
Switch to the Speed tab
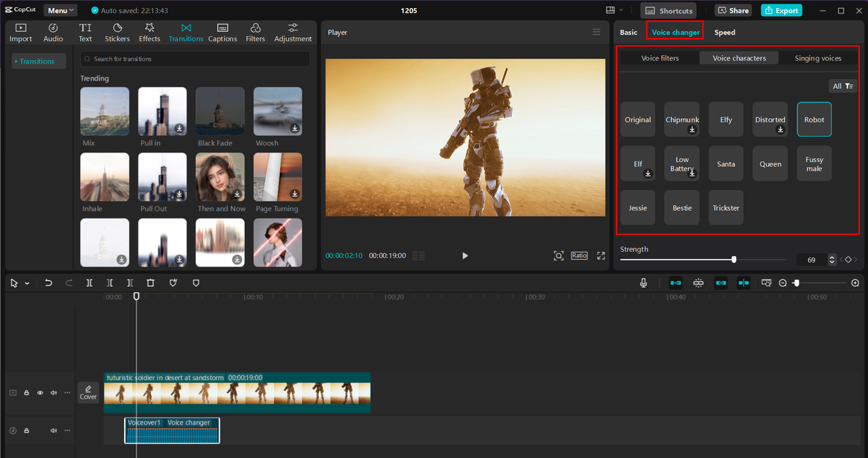pos(725,33)
